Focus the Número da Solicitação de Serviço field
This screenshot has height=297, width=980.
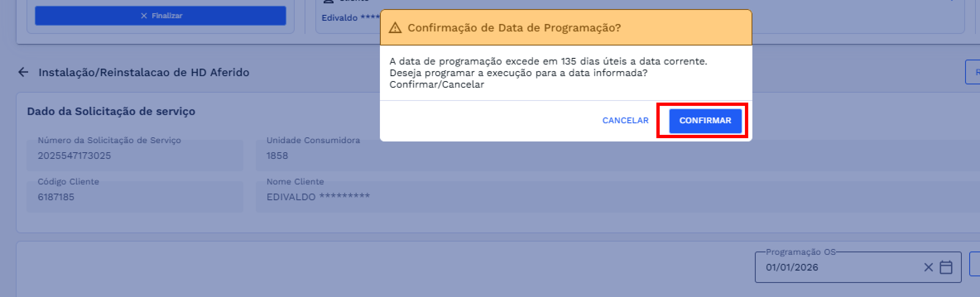(x=135, y=156)
